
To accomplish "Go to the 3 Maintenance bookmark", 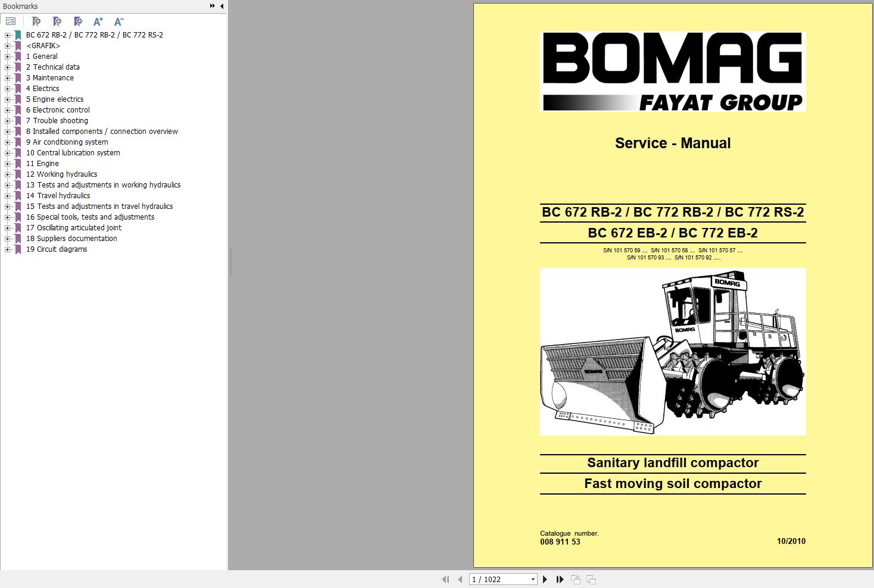I will tap(50, 78).
